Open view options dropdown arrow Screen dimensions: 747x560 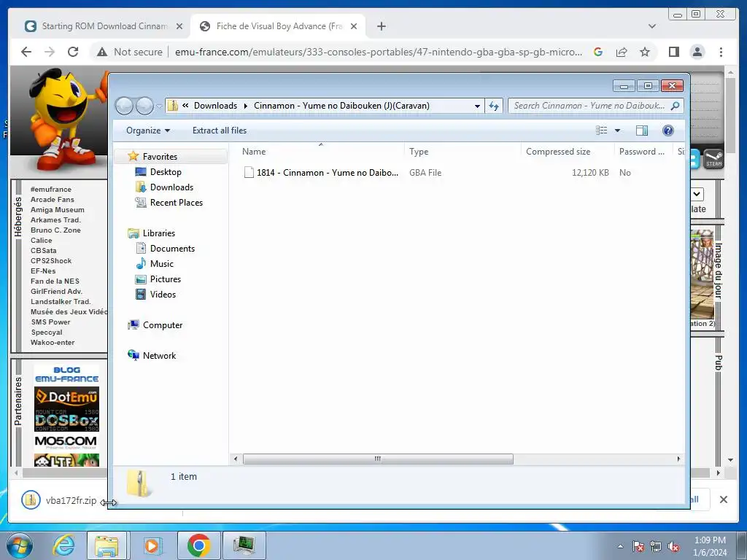pos(617,131)
